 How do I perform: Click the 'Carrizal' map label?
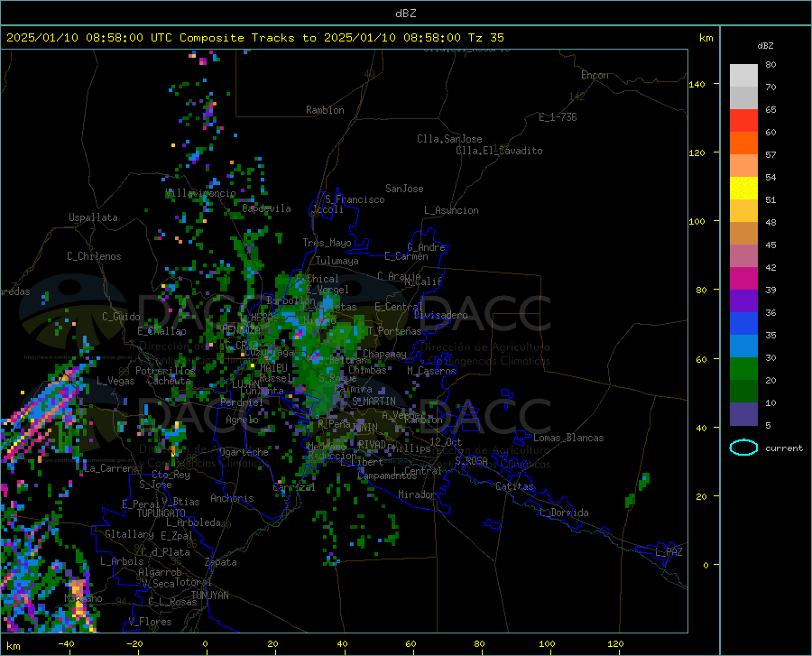point(294,487)
